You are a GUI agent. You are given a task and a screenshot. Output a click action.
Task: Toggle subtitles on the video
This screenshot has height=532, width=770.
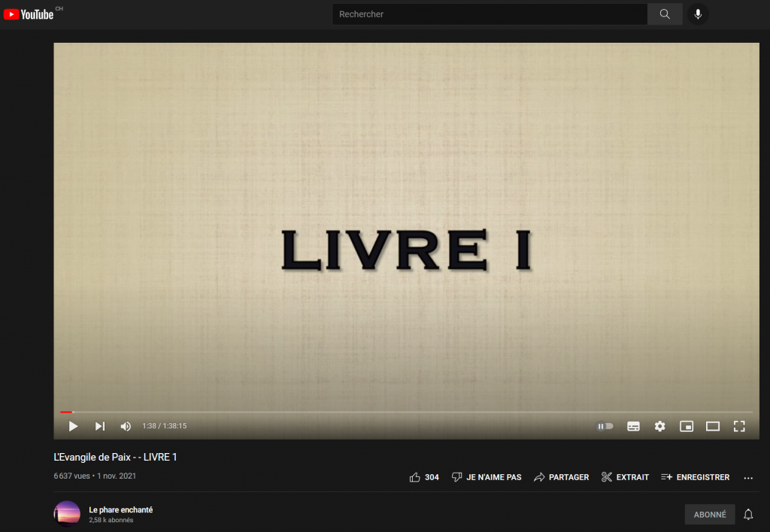point(633,426)
